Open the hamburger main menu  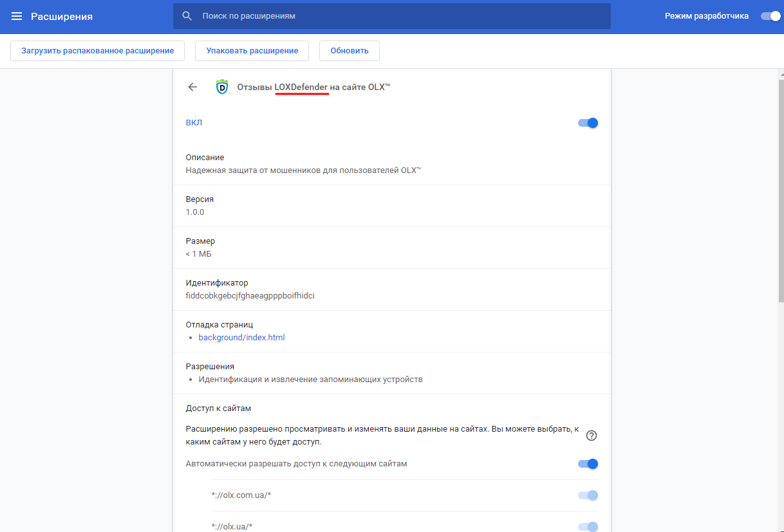click(17, 16)
